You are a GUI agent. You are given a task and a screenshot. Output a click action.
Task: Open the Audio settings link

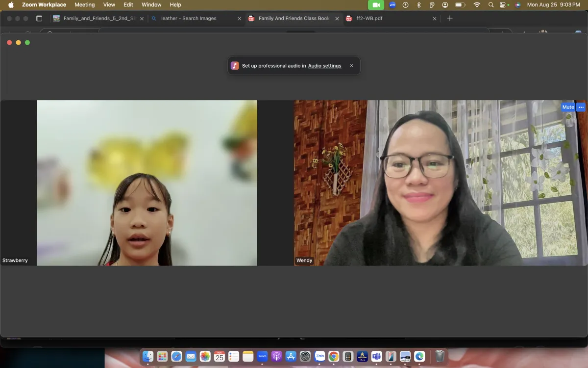pos(324,66)
